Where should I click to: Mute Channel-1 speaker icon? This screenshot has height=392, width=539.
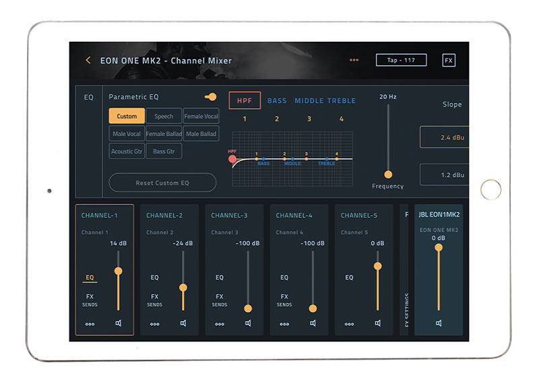click(119, 323)
